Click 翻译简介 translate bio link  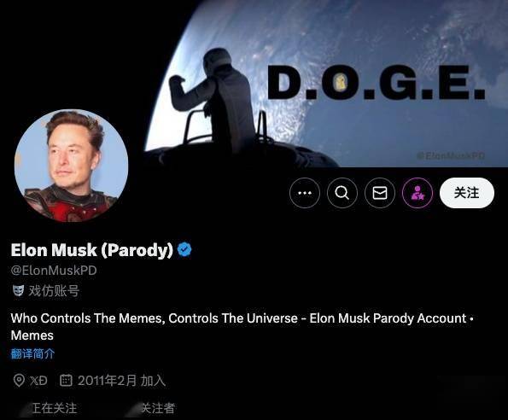(x=32, y=353)
